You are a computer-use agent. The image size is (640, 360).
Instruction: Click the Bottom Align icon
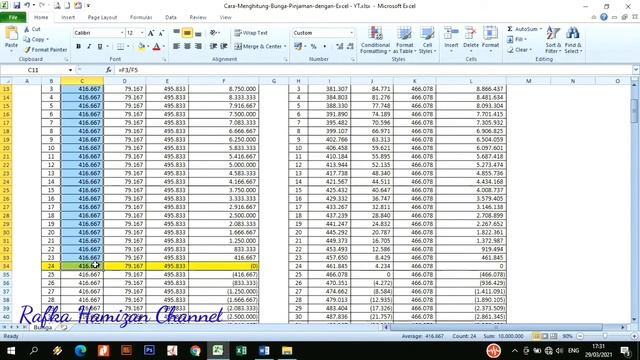(198, 33)
